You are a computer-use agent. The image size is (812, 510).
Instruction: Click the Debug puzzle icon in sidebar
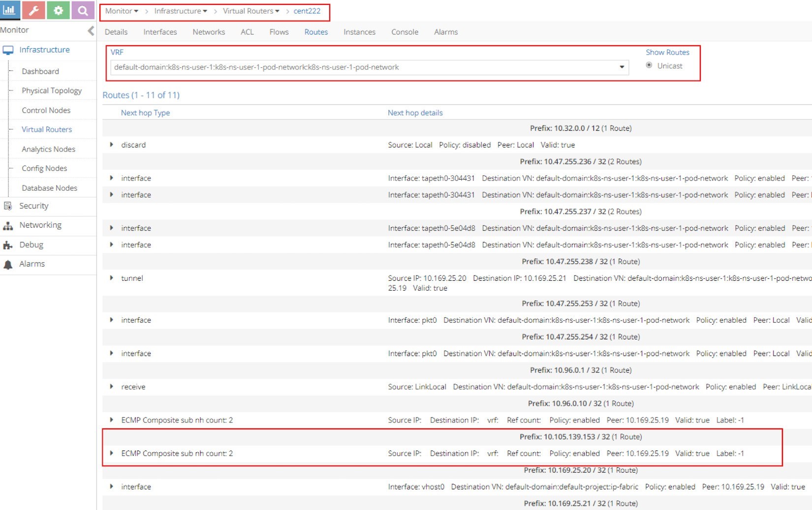8,245
